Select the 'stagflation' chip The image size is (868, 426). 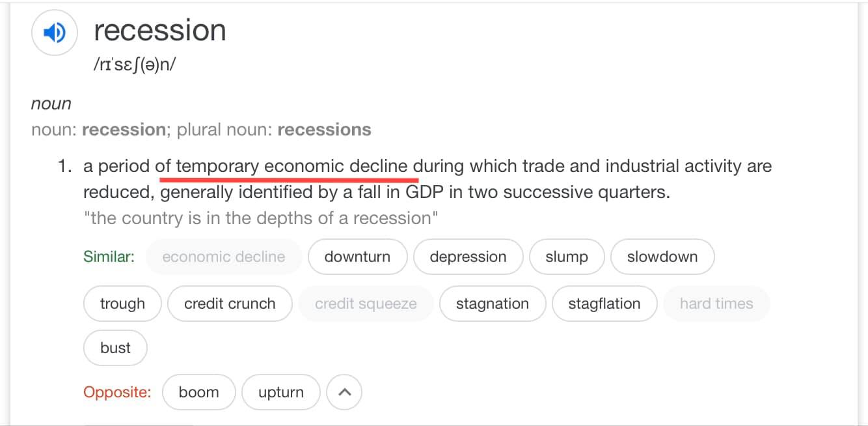(x=604, y=304)
